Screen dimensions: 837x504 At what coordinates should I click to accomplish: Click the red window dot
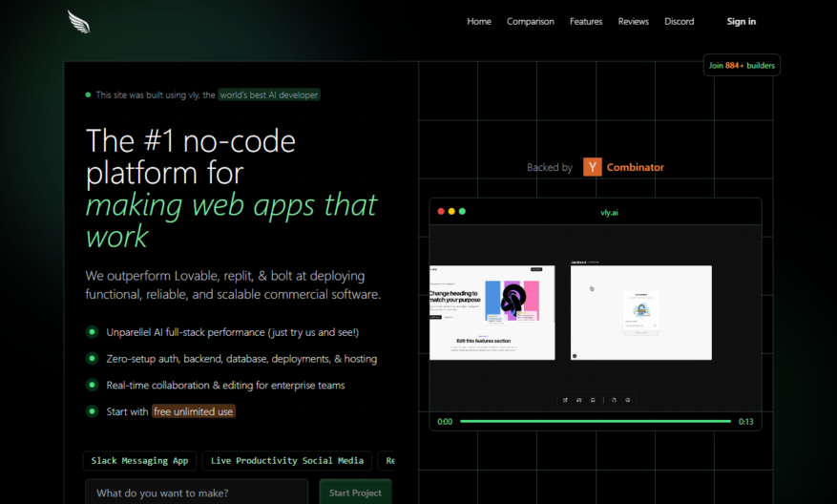coord(441,211)
